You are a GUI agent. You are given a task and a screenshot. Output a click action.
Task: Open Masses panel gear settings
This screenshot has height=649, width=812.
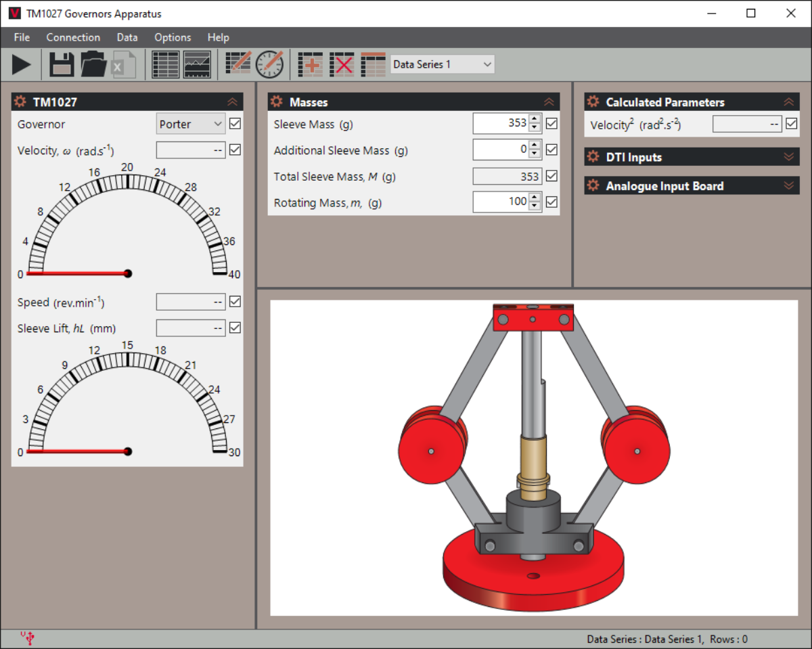coord(276,102)
